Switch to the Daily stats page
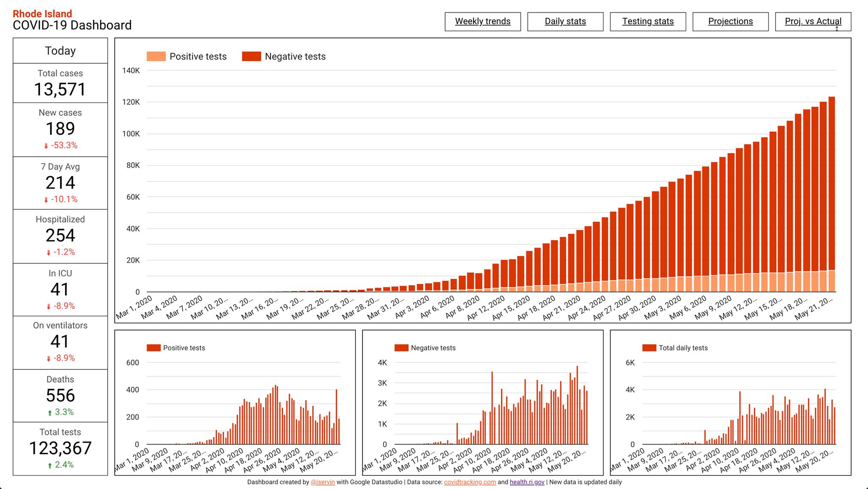 [565, 21]
